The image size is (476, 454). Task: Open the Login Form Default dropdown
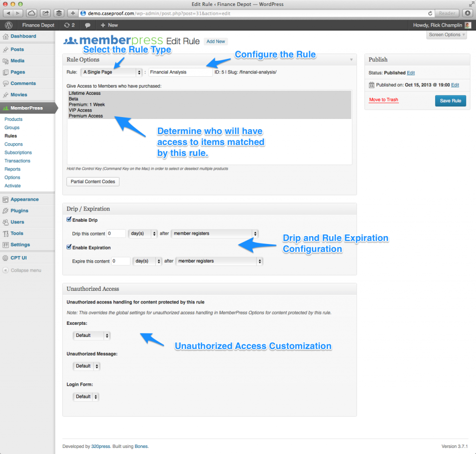[x=86, y=397]
